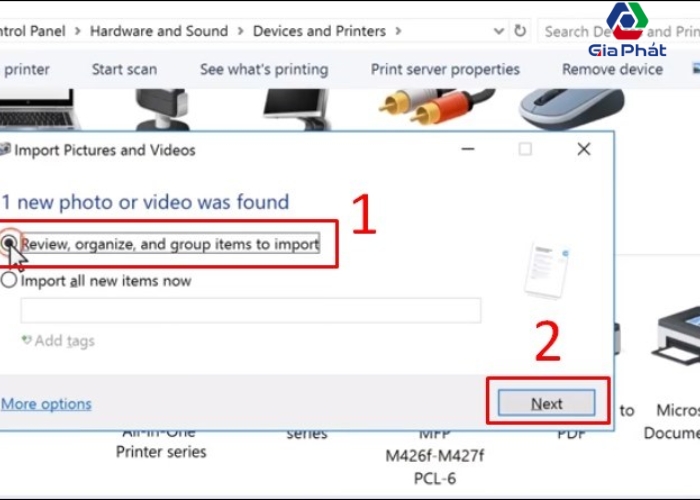The width and height of the screenshot is (700, 500).
Task: Expand chevron after Control Panel breadcrumb
Action: tap(78, 31)
